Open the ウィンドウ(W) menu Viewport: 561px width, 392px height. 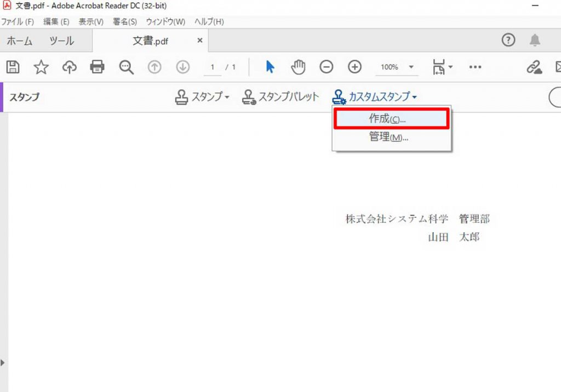[165, 22]
